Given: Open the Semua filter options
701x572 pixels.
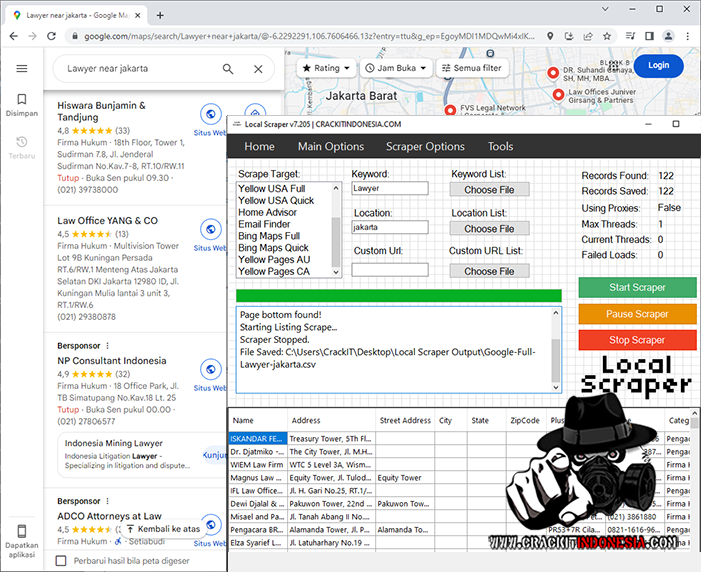Looking at the screenshot, I should click(472, 68).
